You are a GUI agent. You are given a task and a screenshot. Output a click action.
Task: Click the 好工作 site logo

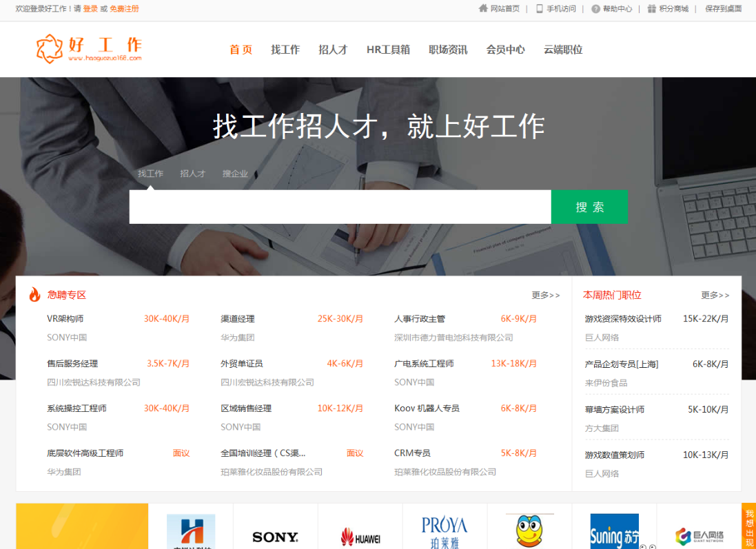tap(89, 48)
